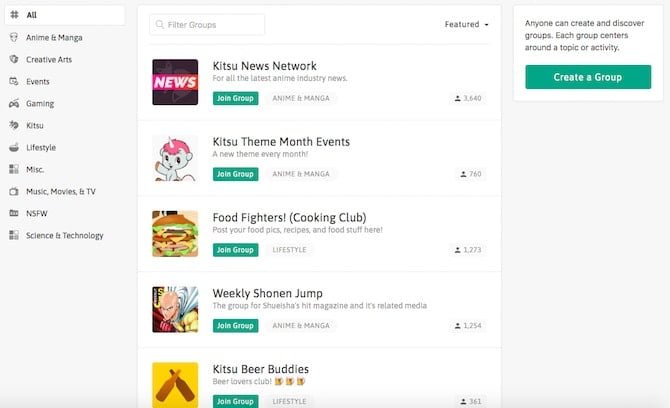Open the Featured sort dropdown
Viewport: 670px width, 408px height.
(x=467, y=25)
